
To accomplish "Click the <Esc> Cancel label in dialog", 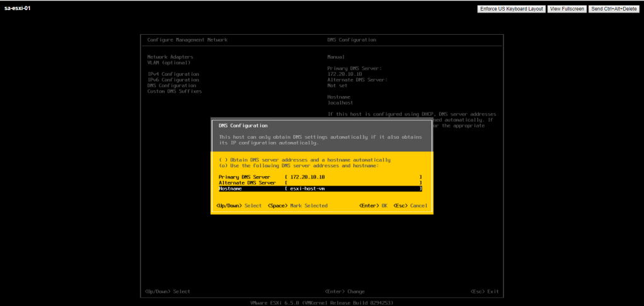I will 410,206.
